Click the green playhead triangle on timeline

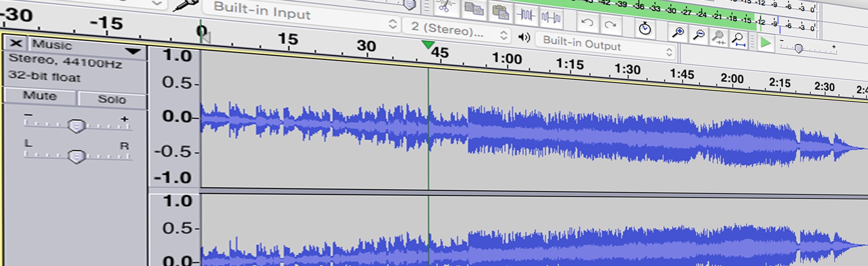(427, 44)
